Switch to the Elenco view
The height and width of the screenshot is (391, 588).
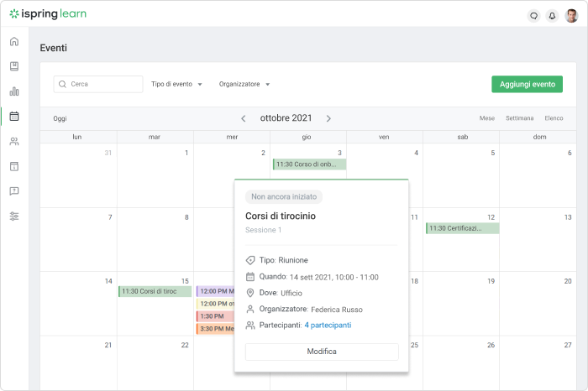click(554, 118)
